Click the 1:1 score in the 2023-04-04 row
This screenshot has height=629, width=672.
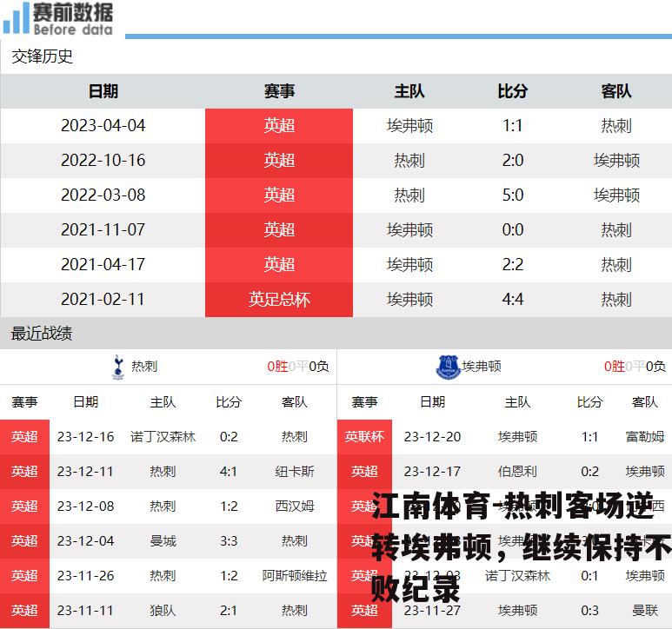pos(513,126)
